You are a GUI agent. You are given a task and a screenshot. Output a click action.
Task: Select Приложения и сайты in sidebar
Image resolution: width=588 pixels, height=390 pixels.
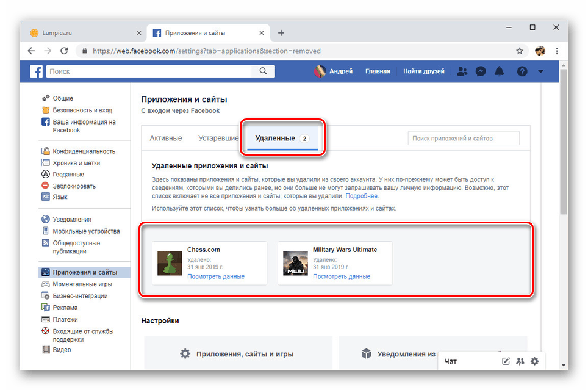point(85,272)
